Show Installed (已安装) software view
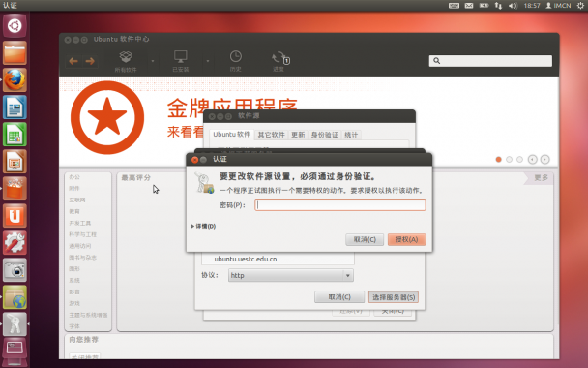The height and width of the screenshot is (368, 588). click(181, 61)
